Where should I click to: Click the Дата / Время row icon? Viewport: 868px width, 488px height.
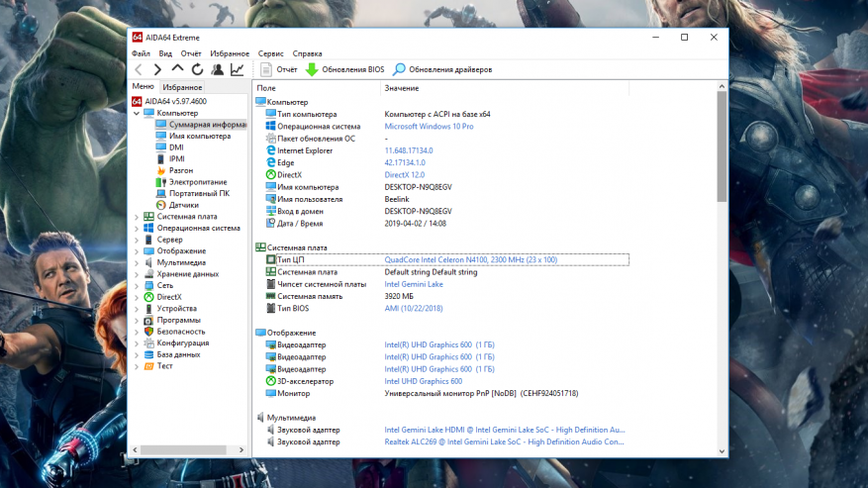pyautogui.click(x=271, y=224)
